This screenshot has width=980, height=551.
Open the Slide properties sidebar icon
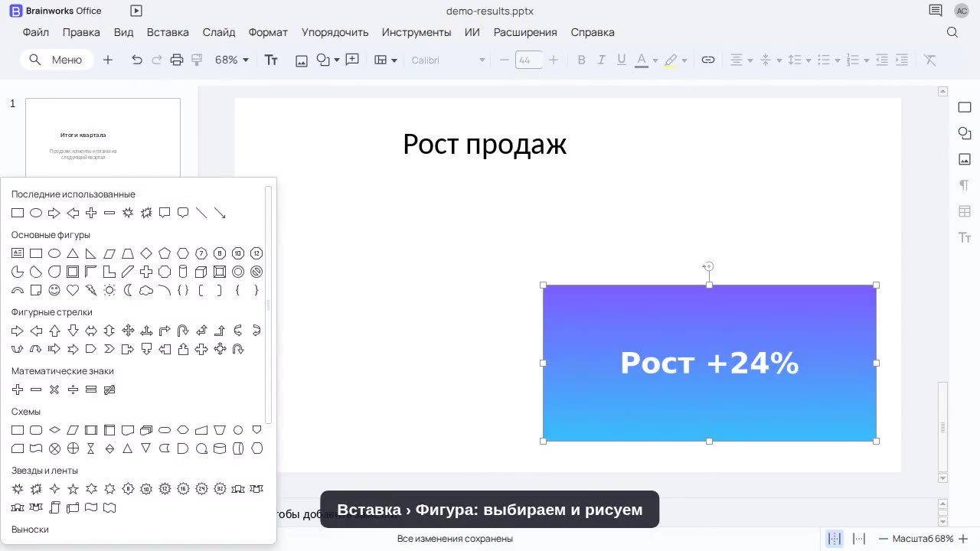[x=965, y=107]
